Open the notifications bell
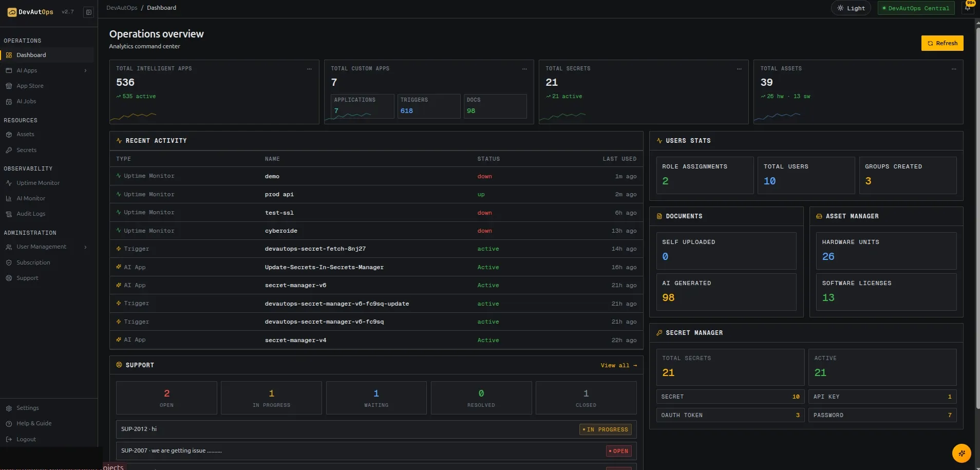 click(968, 8)
